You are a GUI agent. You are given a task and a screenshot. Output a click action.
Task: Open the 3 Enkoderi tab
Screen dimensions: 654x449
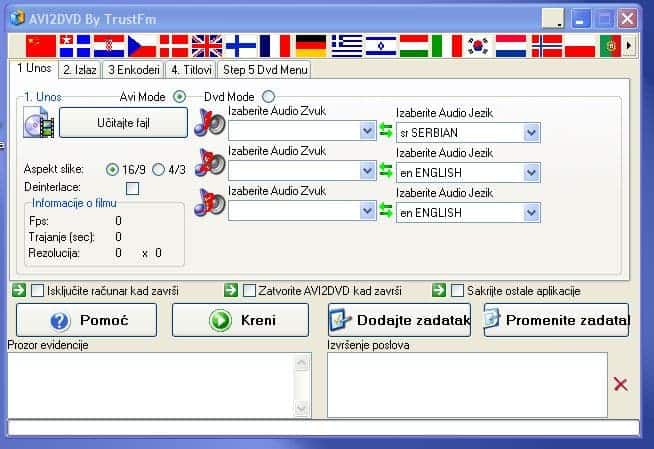134,70
